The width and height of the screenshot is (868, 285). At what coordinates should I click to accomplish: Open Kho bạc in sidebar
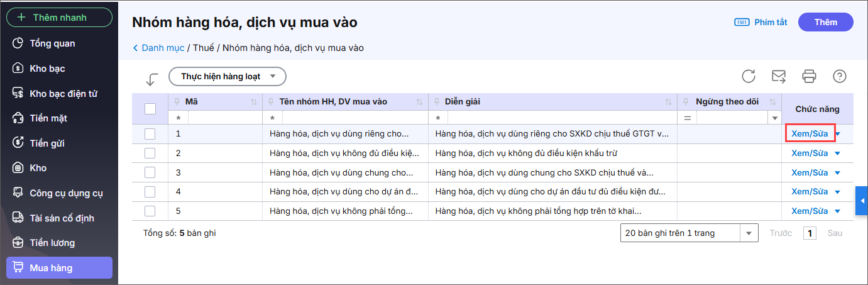pyautogui.click(x=47, y=69)
